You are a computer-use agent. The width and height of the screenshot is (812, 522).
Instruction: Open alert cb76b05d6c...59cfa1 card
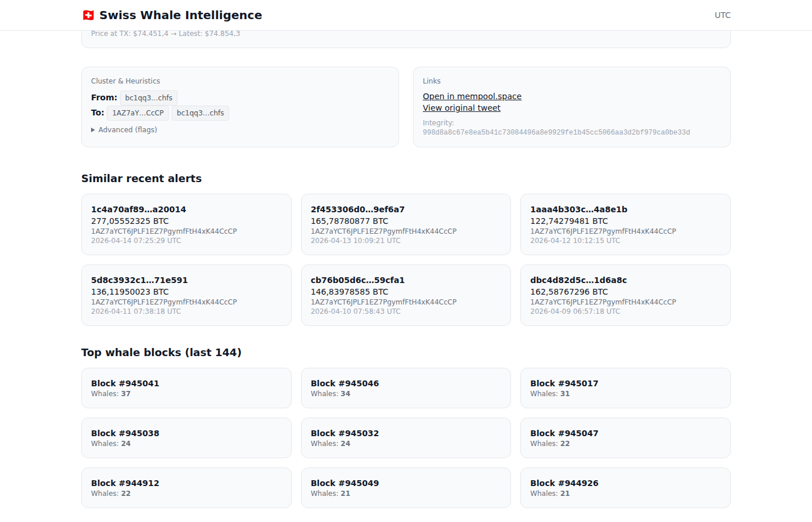(405, 295)
